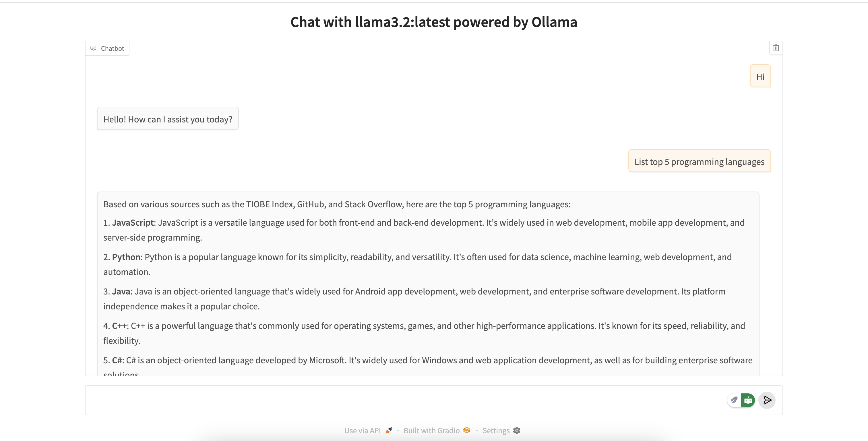
Task: Click the Chatbot speech bubble icon
Action: click(x=93, y=48)
